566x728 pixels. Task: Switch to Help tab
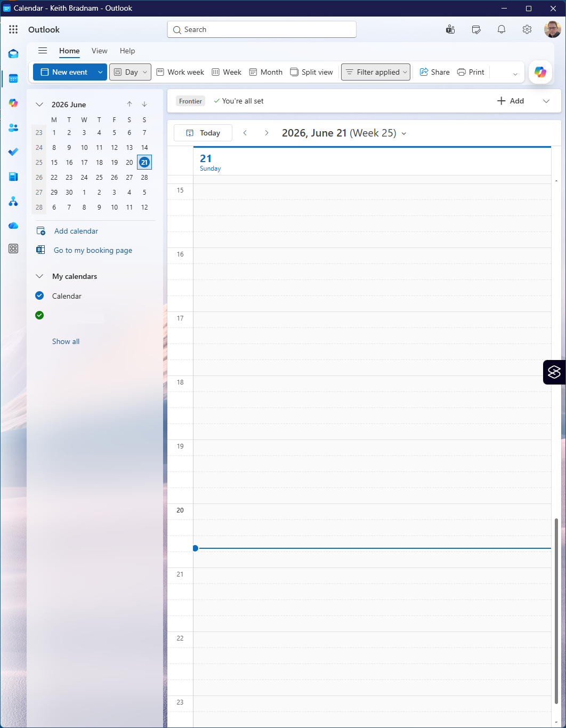coord(127,51)
